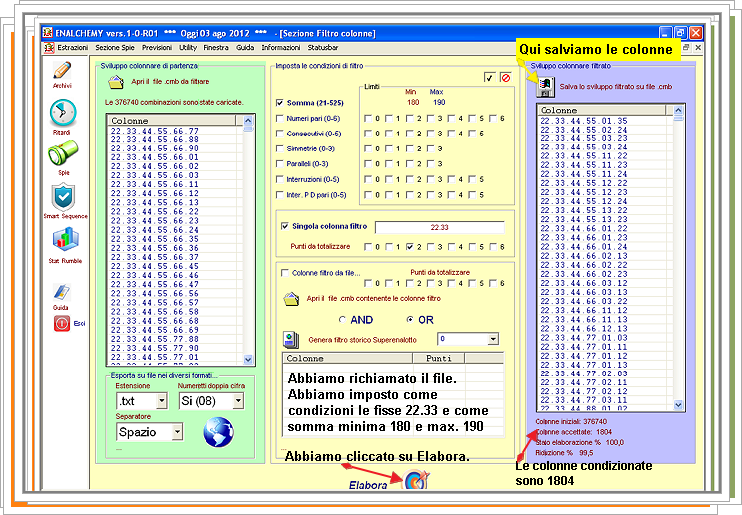Click the menu bar document icon
The height and width of the screenshot is (515, 742).
(49, 48)
